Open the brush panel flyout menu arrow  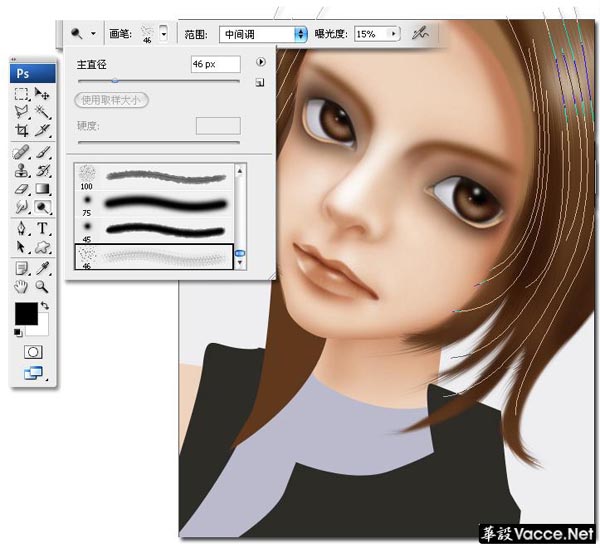261,62
